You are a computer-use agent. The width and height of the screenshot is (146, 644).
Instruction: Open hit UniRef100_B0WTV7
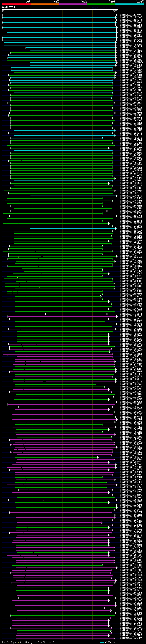[x=131, y=567]
